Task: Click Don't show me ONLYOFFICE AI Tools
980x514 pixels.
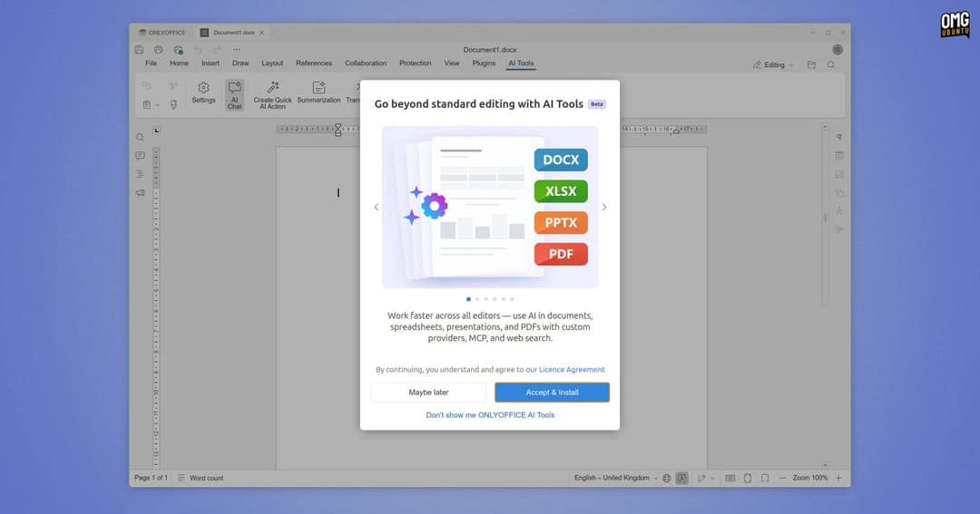Action: 490,414
